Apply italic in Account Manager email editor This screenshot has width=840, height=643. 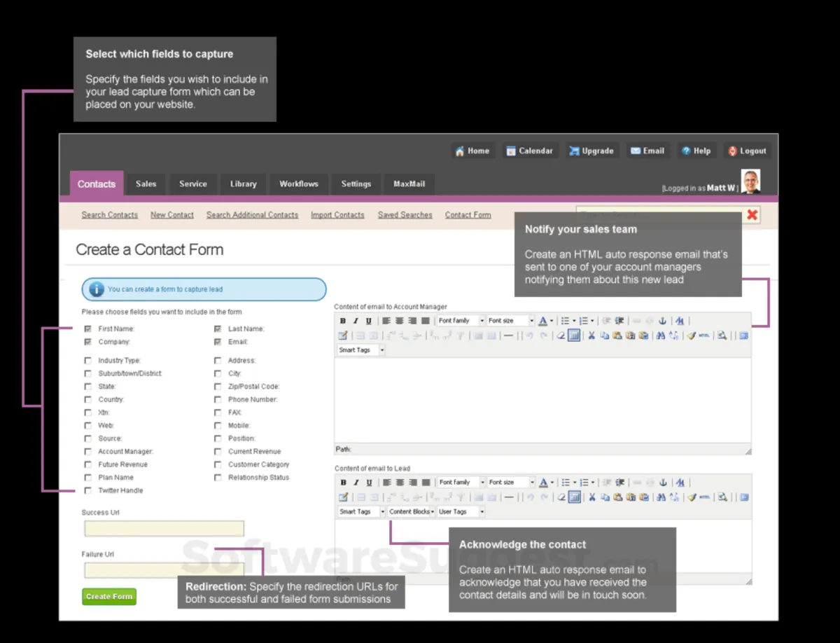[356, 321]
